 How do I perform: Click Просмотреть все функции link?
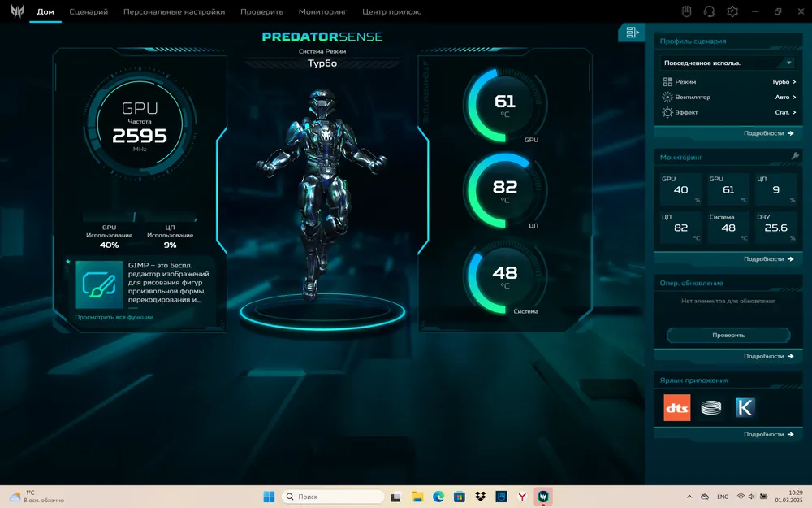coord(114,317)
